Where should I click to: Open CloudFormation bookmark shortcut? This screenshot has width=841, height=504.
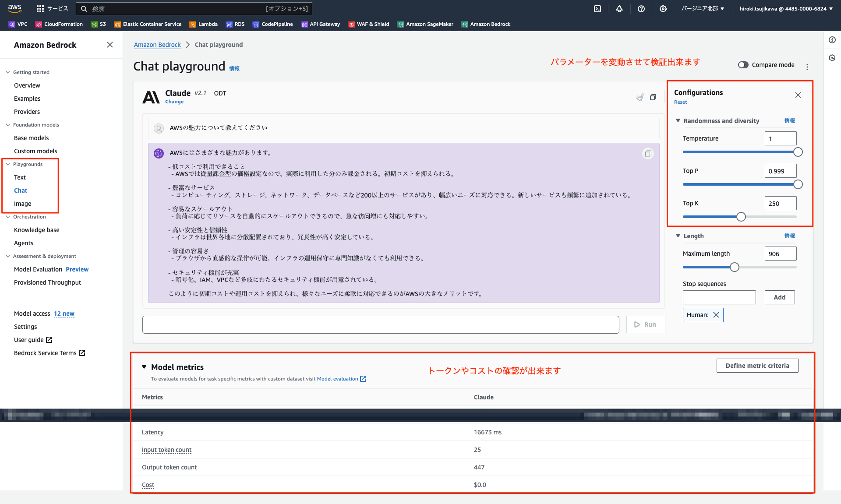click(59, 24)
